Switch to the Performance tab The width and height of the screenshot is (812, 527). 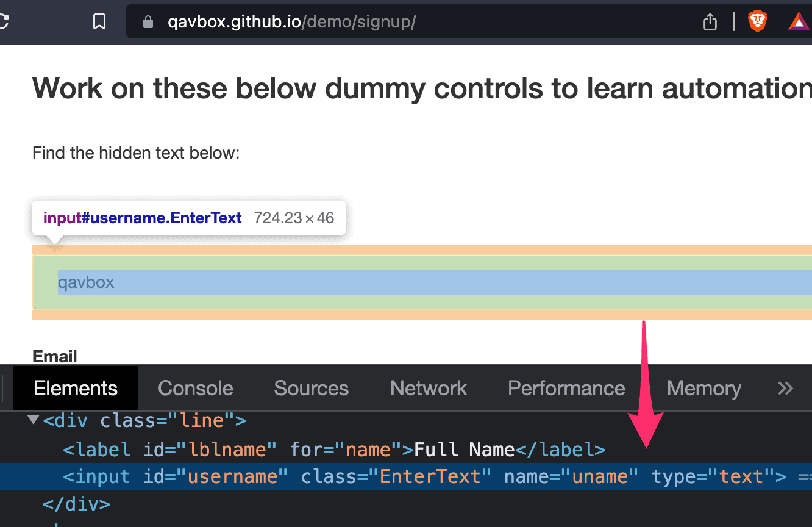click(566, 388)
